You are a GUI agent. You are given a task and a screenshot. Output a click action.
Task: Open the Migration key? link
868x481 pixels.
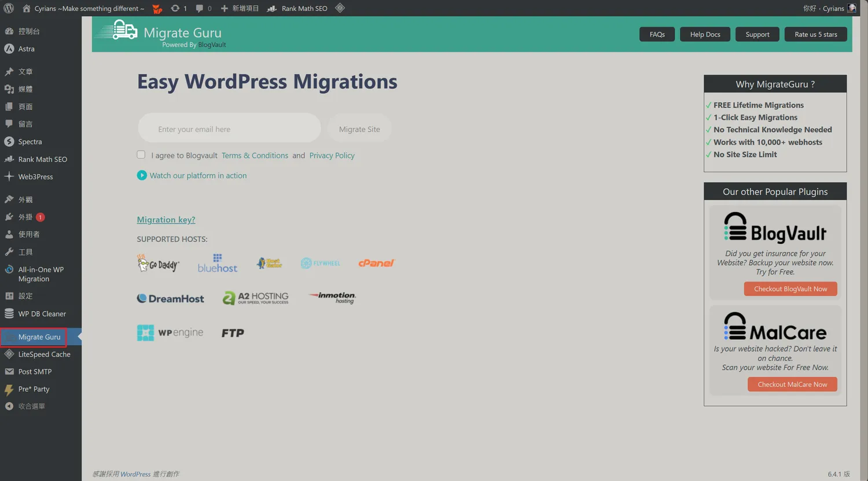pyautogui.click(x=166, y=220)
